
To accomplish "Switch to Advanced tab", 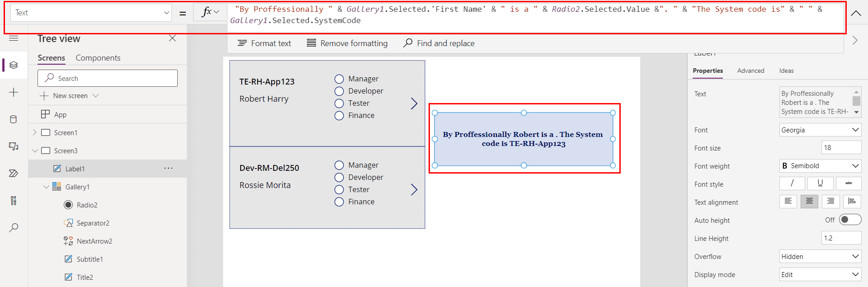I will (x=750, y=71).
